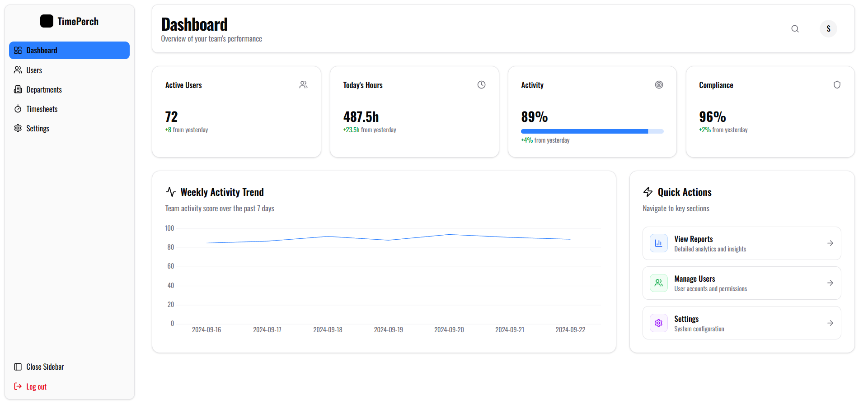Click the arrow on Manage Users row
The image size is (868, 404).
(x=830, y=283)
